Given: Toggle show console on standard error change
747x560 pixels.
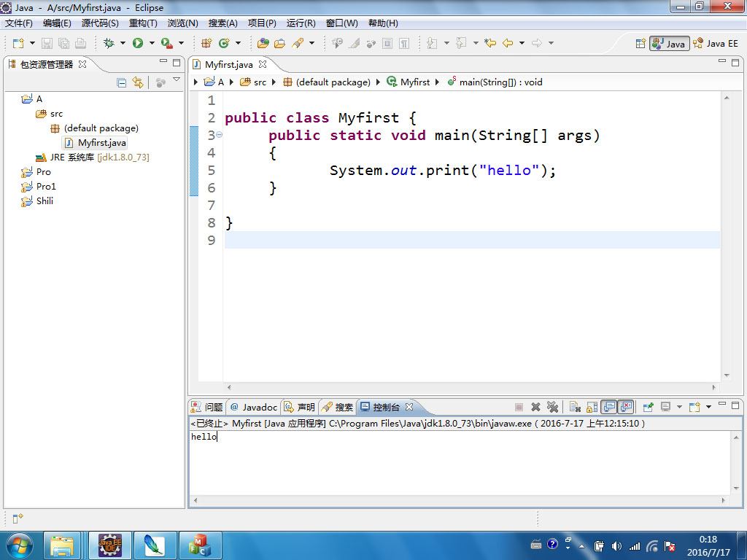Looking at the screenshot, I should [x=626, y=407].
